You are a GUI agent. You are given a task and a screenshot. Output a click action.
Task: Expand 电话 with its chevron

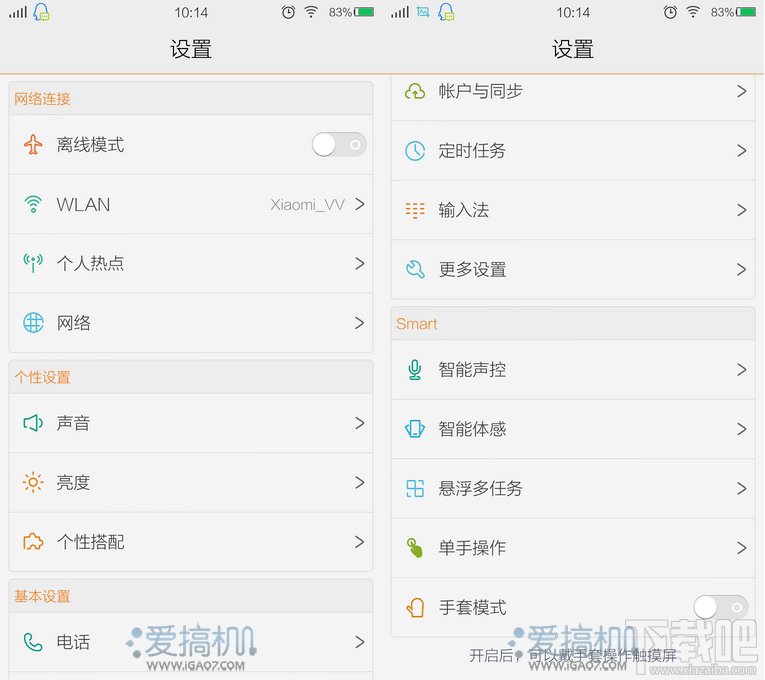pos(360,642)
